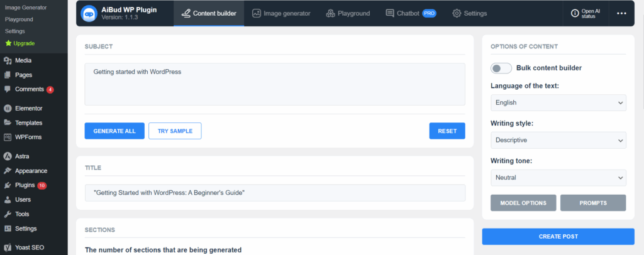The height and width of the screenshot is (255, 644).
Task: Switch to the Content builder tab
Action: (x=209, y=14)
